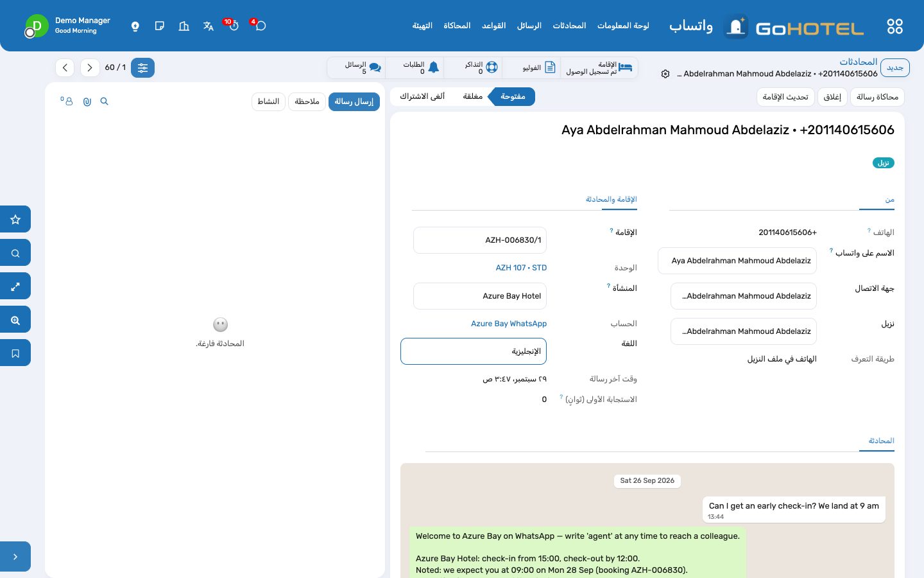Open the sticky note icon in header
Image resolution: width=924 pixels, height=578 pixels.
(160, 26)
